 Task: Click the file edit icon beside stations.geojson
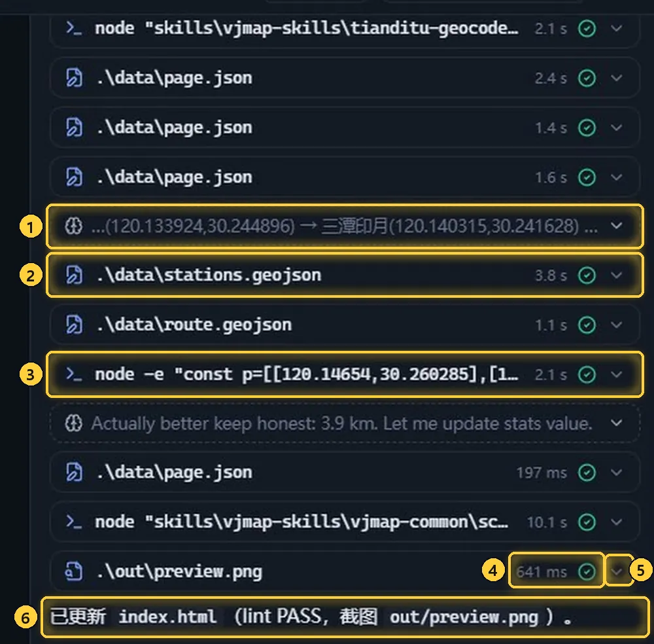(74, 276)
